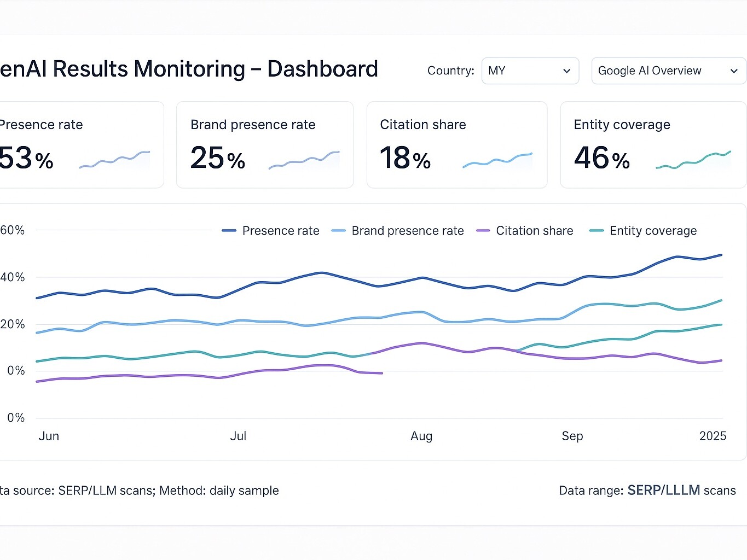Click the SERP/LLLM scans data range link

point(664,491)
